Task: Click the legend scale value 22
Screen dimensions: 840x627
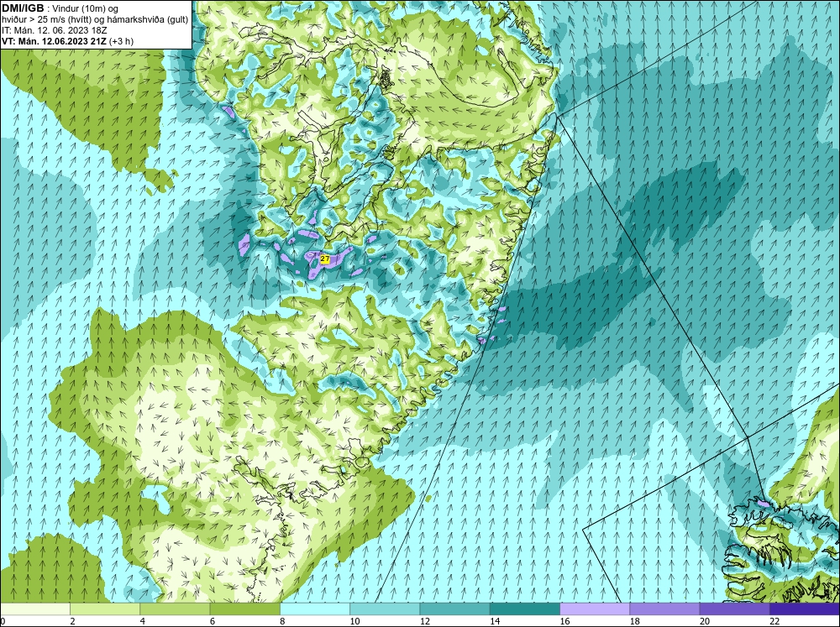Action: coord(774,621)
